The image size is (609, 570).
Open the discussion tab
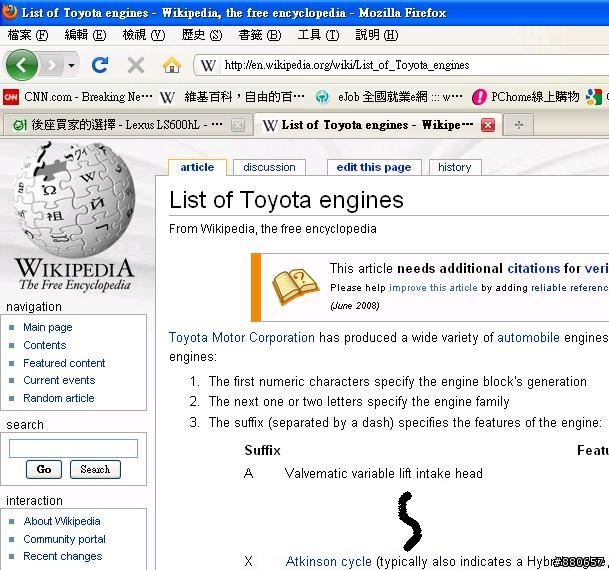point(269,167)
